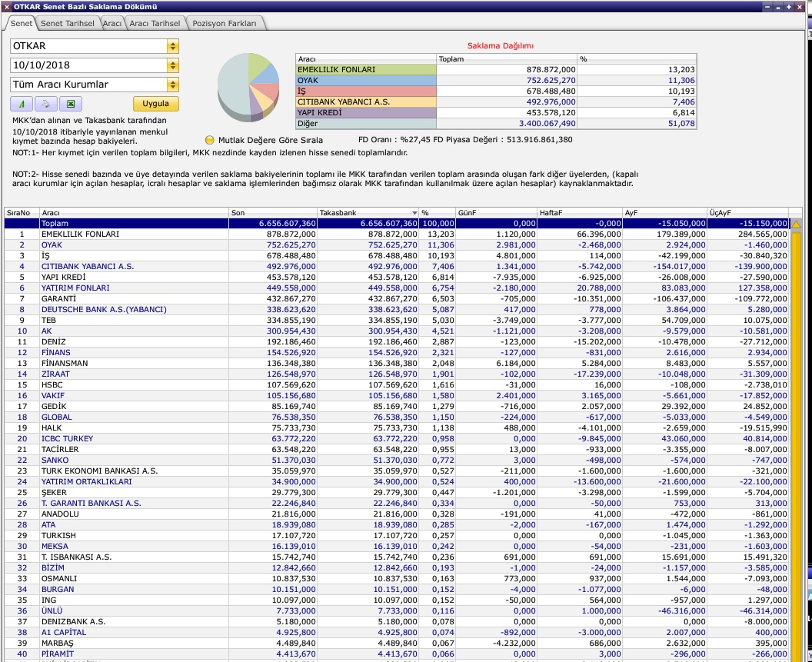Image resolution: width=812 pixels, height=662 pixels.
Task: Select the PİRAMİT row
Action: (x=396, y=654)
